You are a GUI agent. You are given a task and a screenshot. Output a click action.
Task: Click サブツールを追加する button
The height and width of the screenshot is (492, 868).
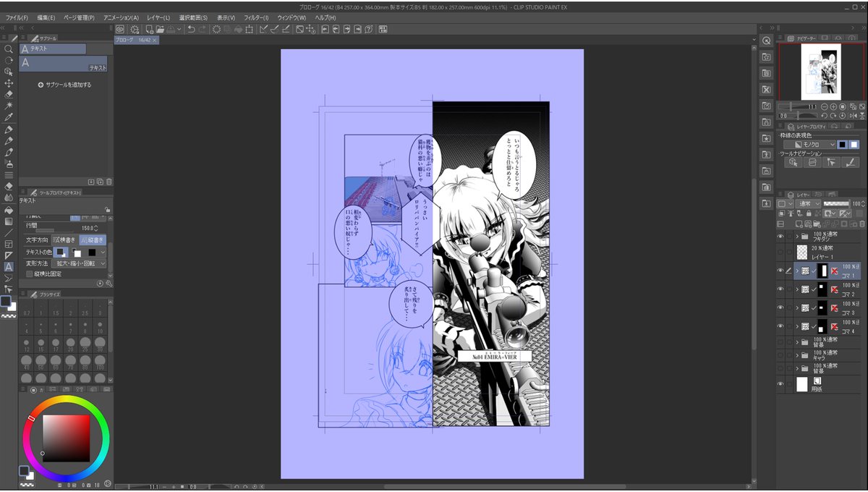coord(65,85)
